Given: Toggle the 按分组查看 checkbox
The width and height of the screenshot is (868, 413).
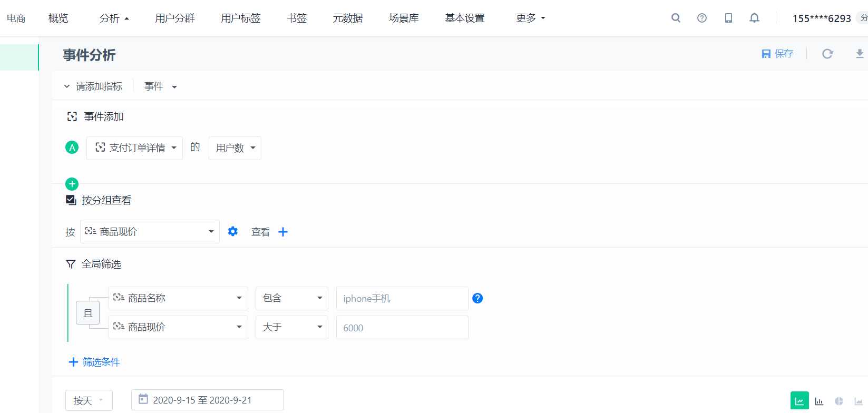Looking at the screenshot, I should point(71,200).
